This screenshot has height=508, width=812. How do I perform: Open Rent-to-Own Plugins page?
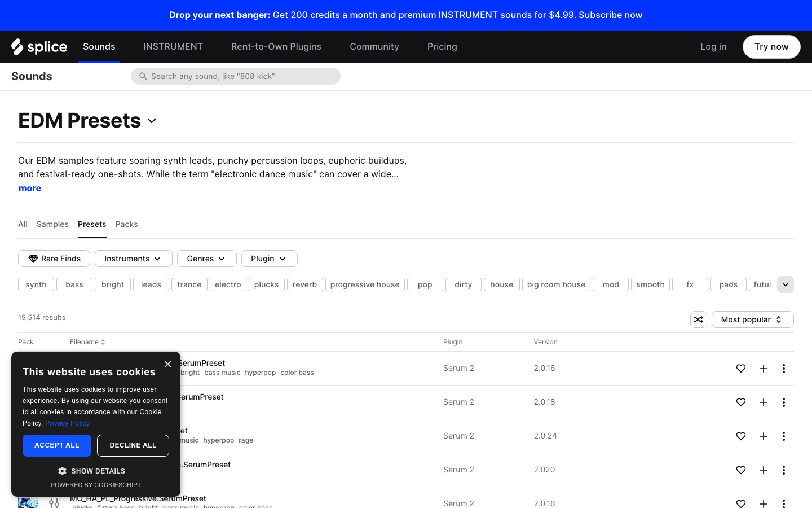[276, 47]
